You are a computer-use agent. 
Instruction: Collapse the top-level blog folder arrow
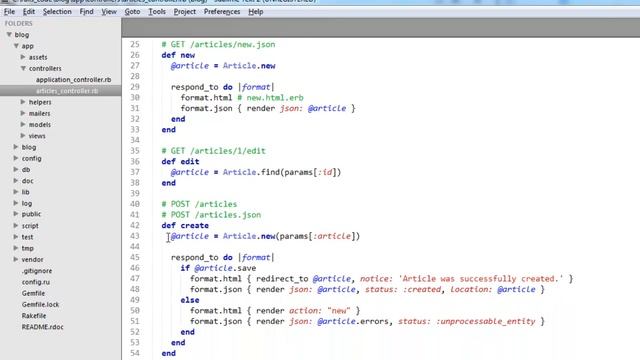[9, 35]
